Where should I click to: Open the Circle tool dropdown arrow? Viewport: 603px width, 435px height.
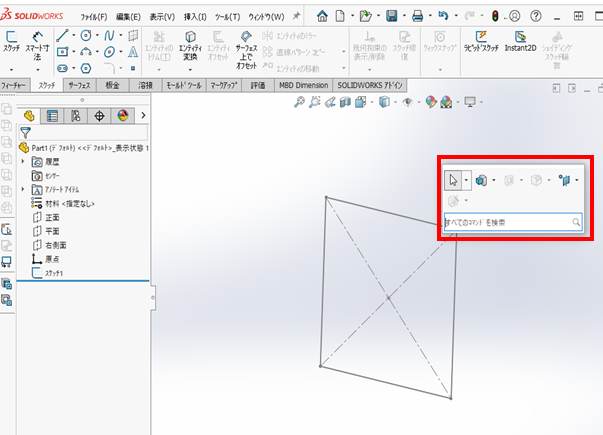(97, 35)
